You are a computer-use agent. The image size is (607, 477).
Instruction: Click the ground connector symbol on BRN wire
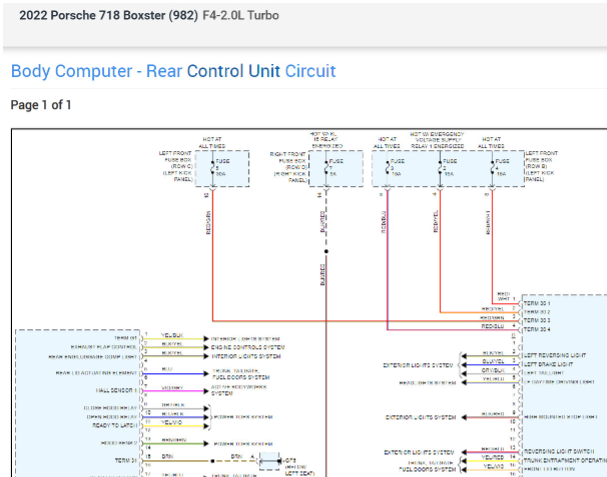pos(269,461)
